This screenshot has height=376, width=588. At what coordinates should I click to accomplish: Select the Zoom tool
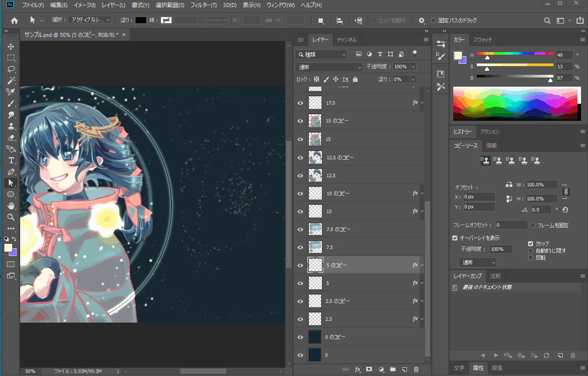pyautogui.click(x=11, y=217)
